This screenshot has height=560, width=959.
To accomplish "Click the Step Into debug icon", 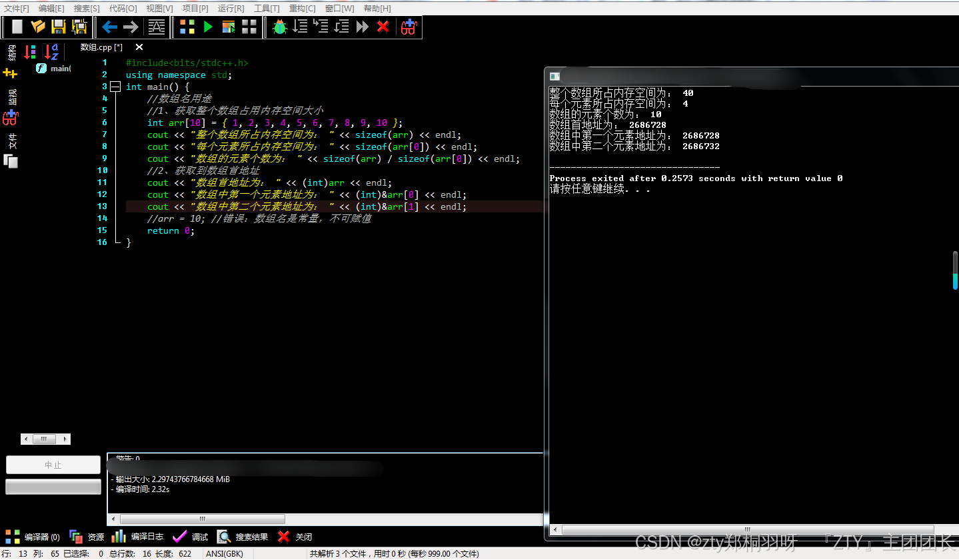I will [321, 27].
